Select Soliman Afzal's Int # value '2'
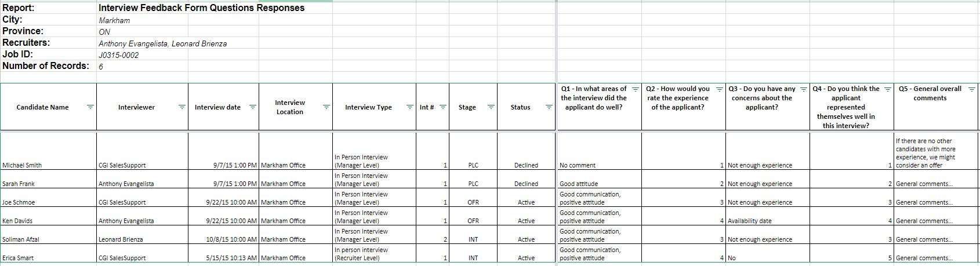 tap(433, 235)
